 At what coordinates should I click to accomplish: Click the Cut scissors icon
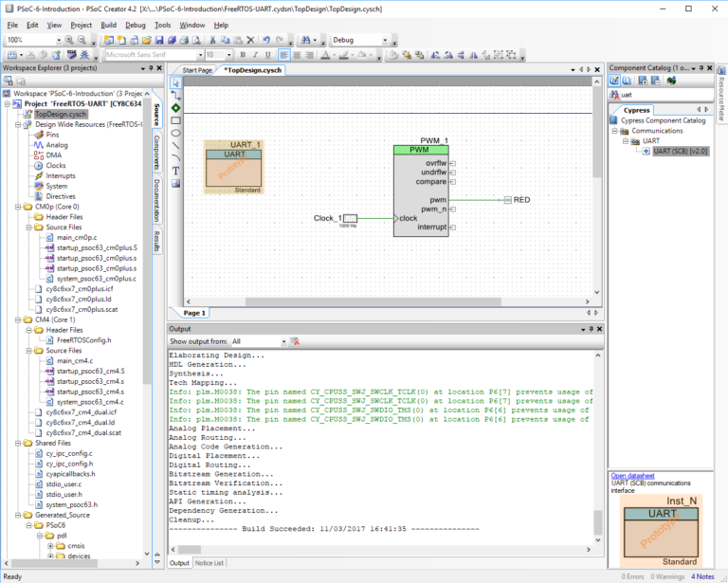212,41
